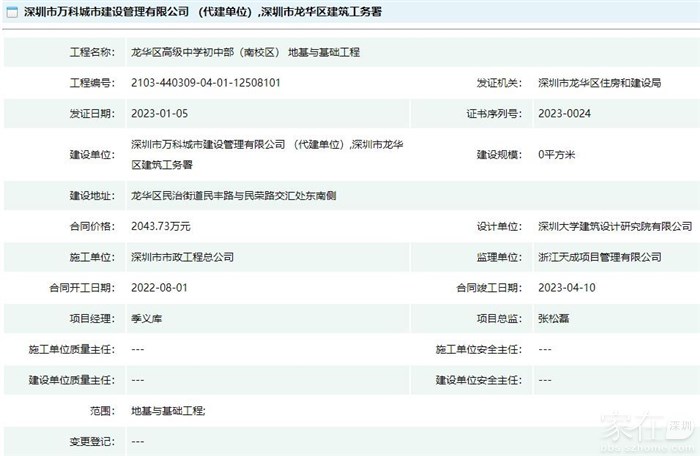The image size is (700, 456).
Task: Select contract start date 2022-08-01
Action: (159, 288)
